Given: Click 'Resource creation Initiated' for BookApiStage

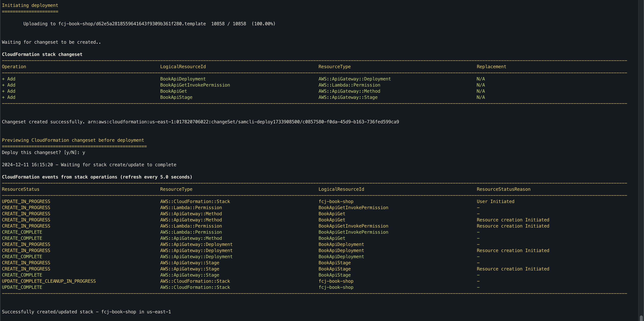Looking at the screenshot, I should (x=513, y=269).
